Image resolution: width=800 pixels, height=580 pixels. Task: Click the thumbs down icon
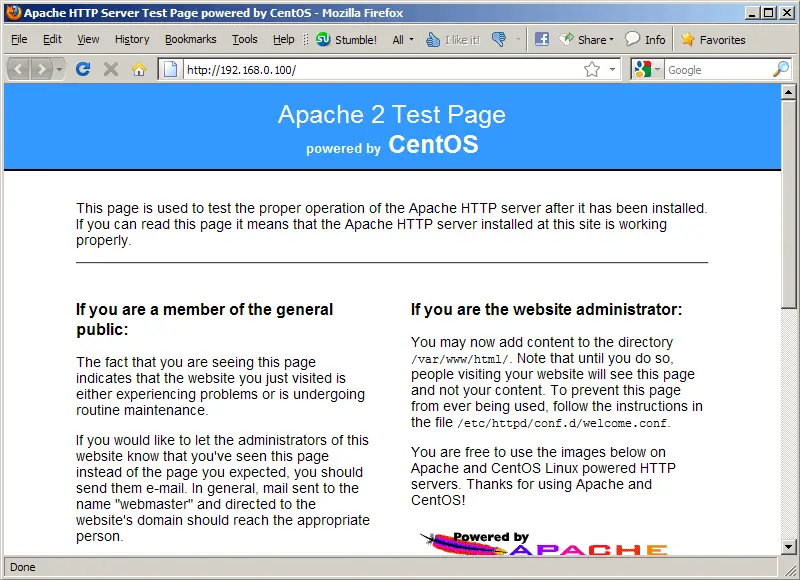pos(499,39)
